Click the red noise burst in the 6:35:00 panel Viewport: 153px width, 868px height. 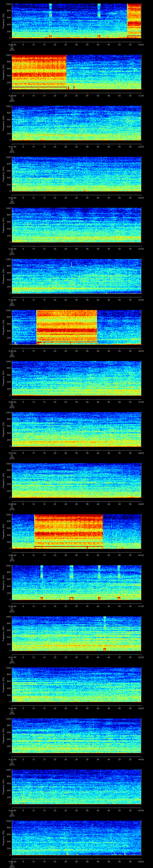coord(67,327)
